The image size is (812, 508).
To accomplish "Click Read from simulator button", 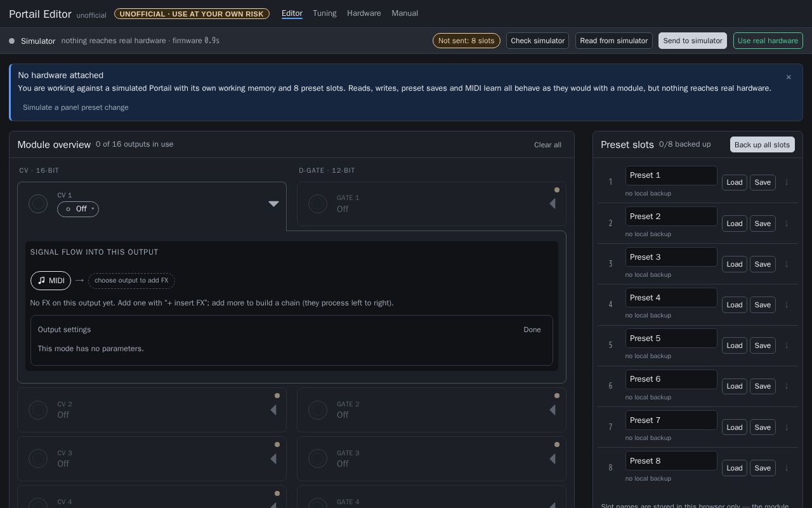I will point(614,41).
